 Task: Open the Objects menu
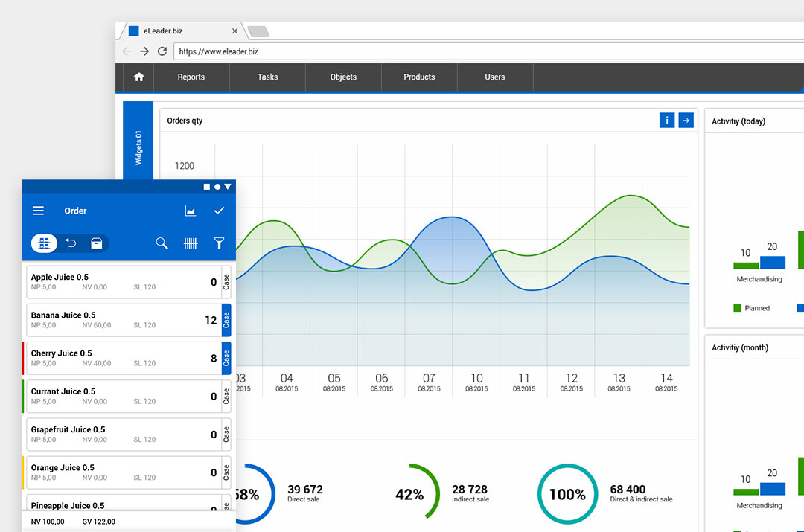coord(343,77)
